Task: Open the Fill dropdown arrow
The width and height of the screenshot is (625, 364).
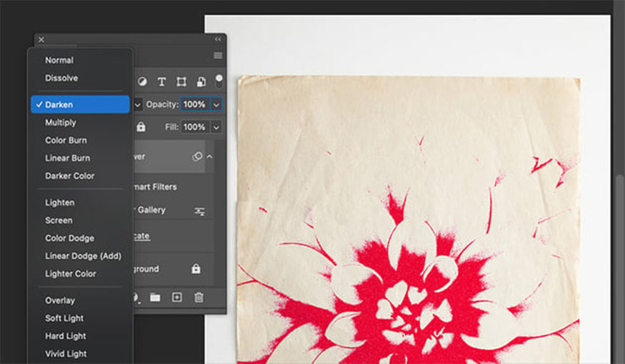Action: (x=216, y=128)
